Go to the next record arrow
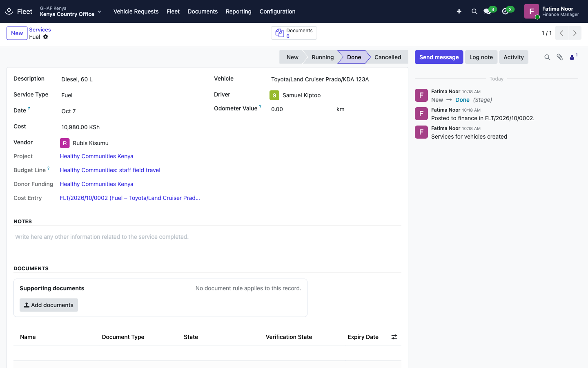588x368 pixels. tap(575, 33)
